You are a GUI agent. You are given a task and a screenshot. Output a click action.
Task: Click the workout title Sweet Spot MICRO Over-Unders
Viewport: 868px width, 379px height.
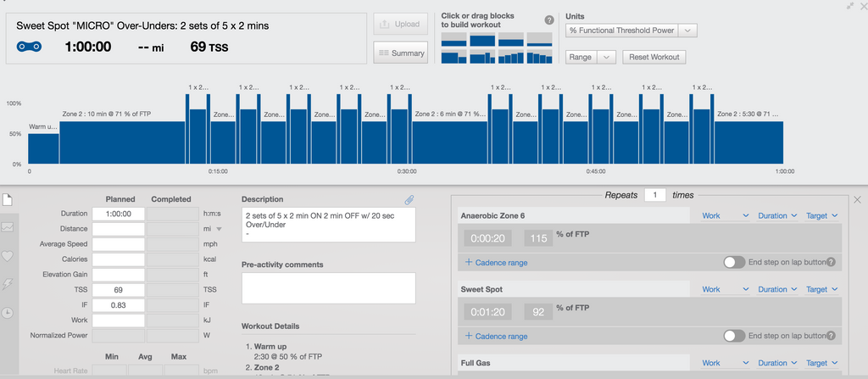tap(142, 26)
